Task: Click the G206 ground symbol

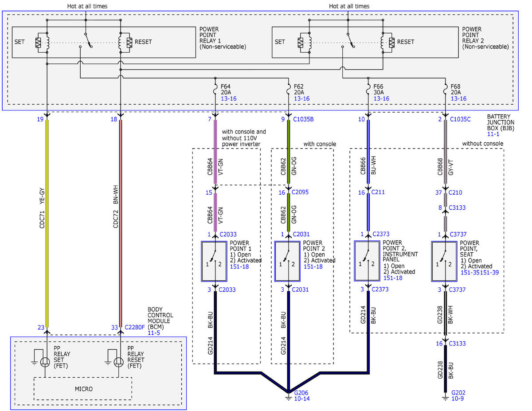Action: [x=288, y=396]
